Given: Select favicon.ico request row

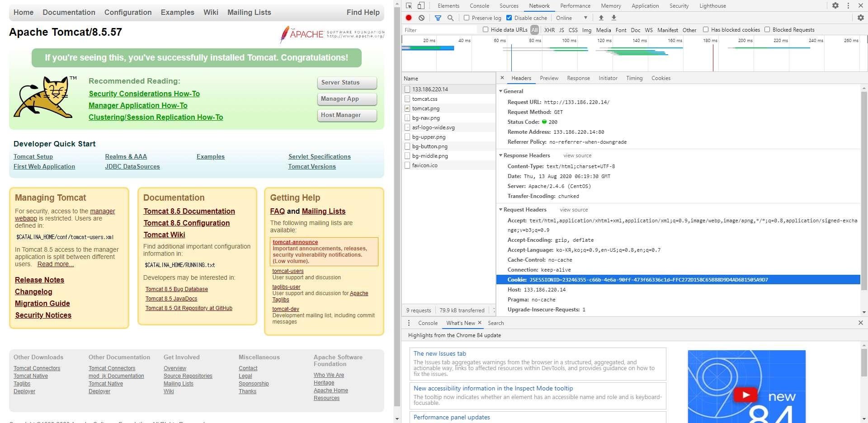Looking at the screenshot, I should pos(448,165).
